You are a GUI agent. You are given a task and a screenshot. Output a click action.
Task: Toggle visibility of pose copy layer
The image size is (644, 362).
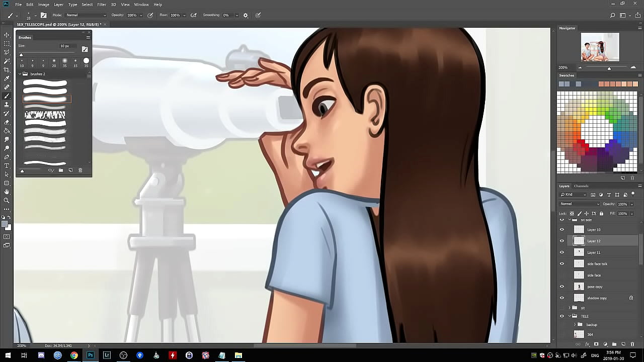[562, 287]
